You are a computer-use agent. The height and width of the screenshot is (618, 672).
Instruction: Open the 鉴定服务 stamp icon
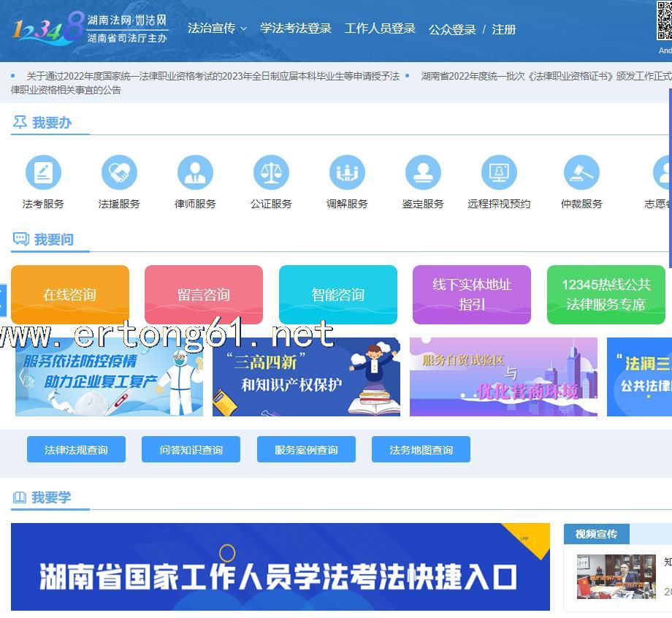click(423, 173)
